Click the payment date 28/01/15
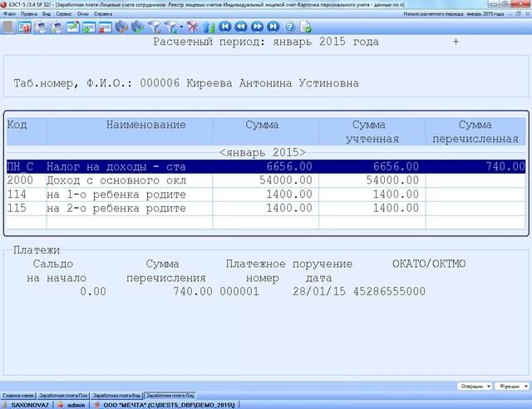 click(319, 291)
